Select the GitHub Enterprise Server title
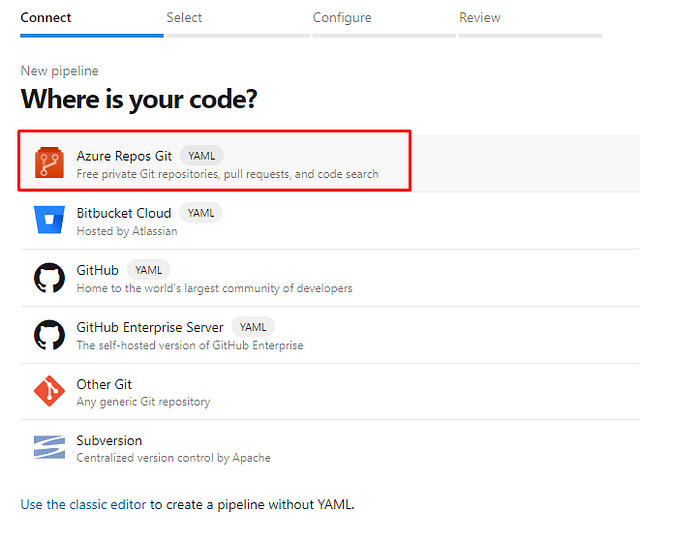The image size is (700, 536). [x=150, y=327]
